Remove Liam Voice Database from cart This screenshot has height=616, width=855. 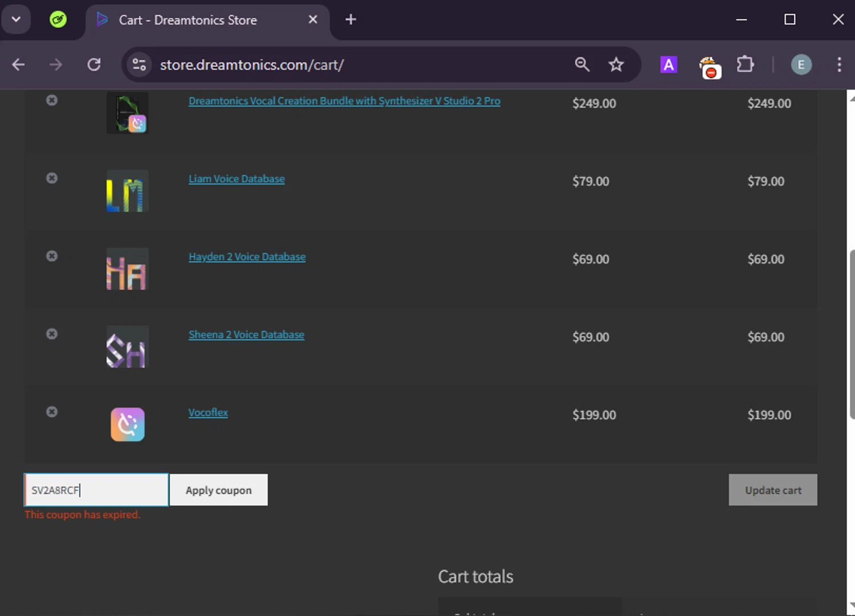(x=52, y=178)
